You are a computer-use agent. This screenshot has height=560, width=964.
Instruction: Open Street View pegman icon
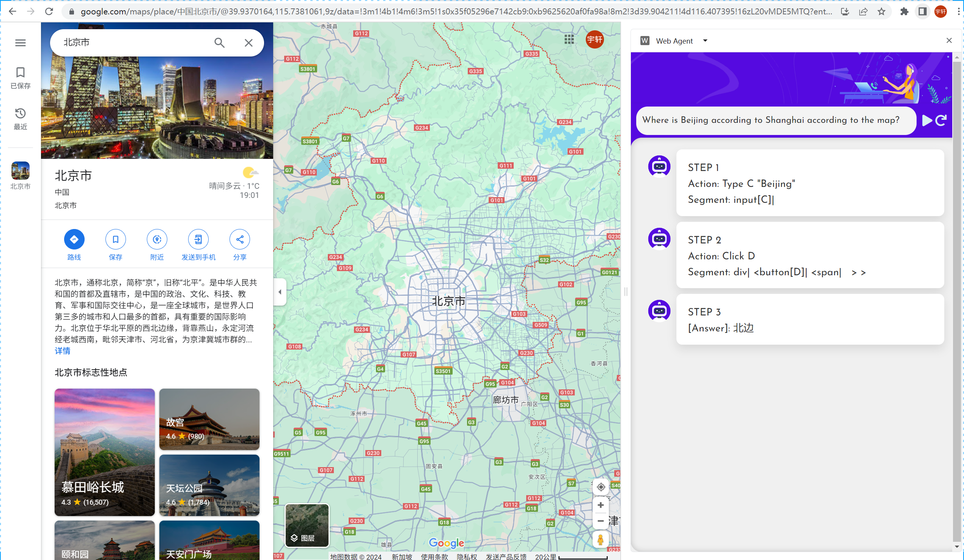601,540
